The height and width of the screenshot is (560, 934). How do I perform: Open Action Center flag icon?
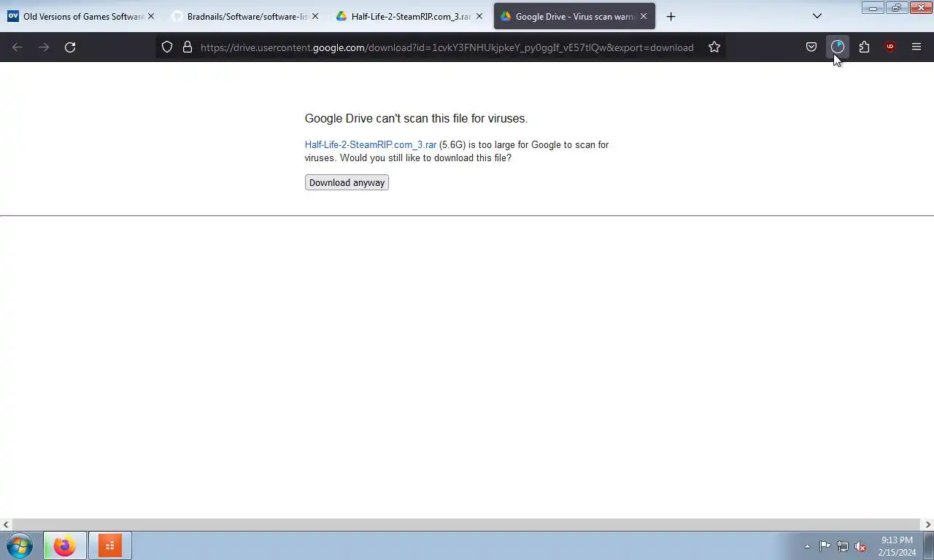(825, 546)
